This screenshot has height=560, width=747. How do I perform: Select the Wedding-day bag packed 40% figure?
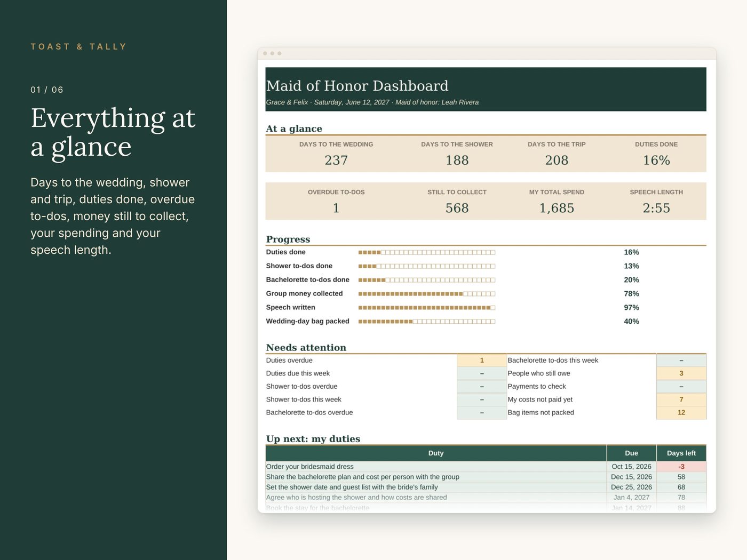click(x=631, y=322)
